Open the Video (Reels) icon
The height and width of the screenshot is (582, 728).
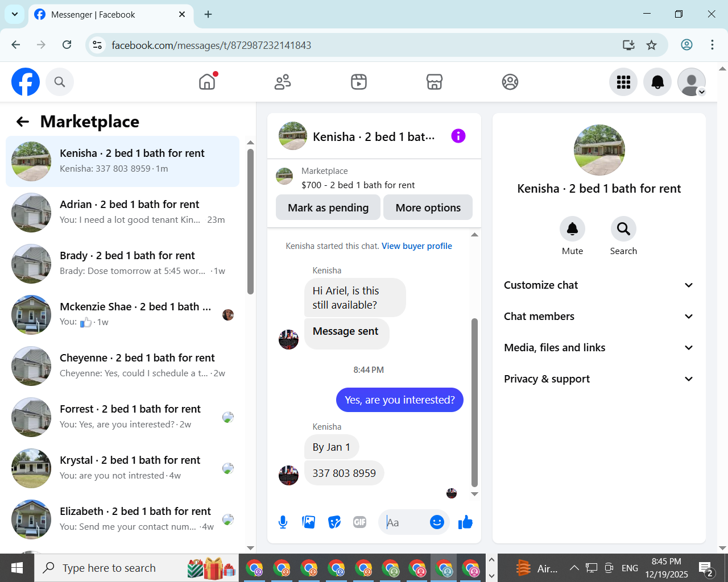click(359, 82)
